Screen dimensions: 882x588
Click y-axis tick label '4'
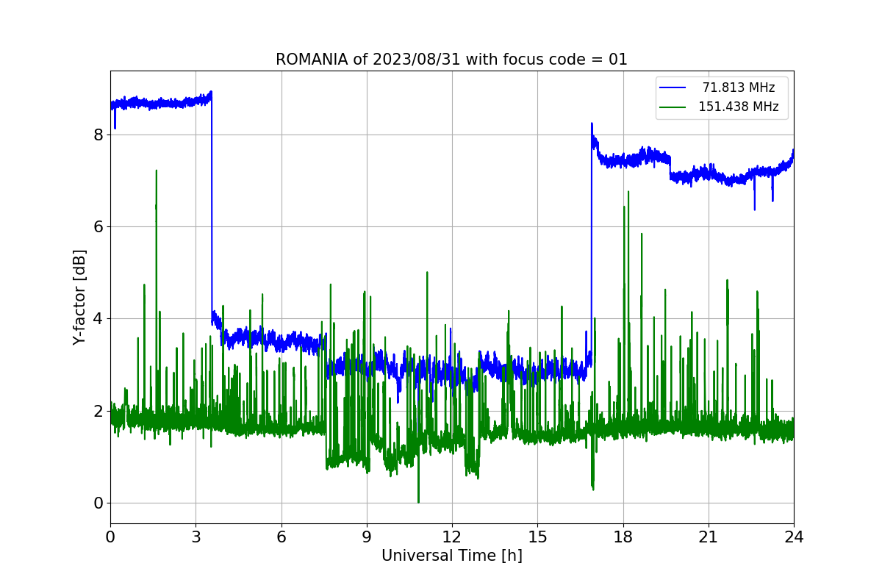98,319
